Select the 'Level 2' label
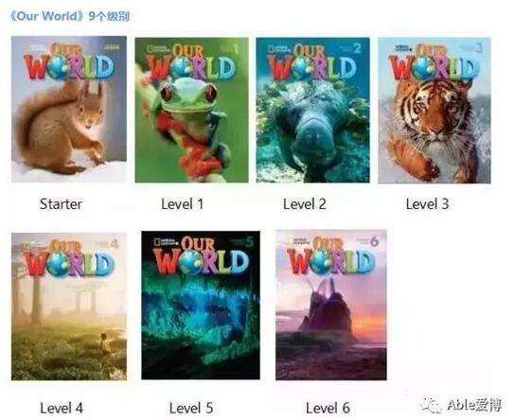The width and height of the screenshot is (515, 420). point(305,204)
